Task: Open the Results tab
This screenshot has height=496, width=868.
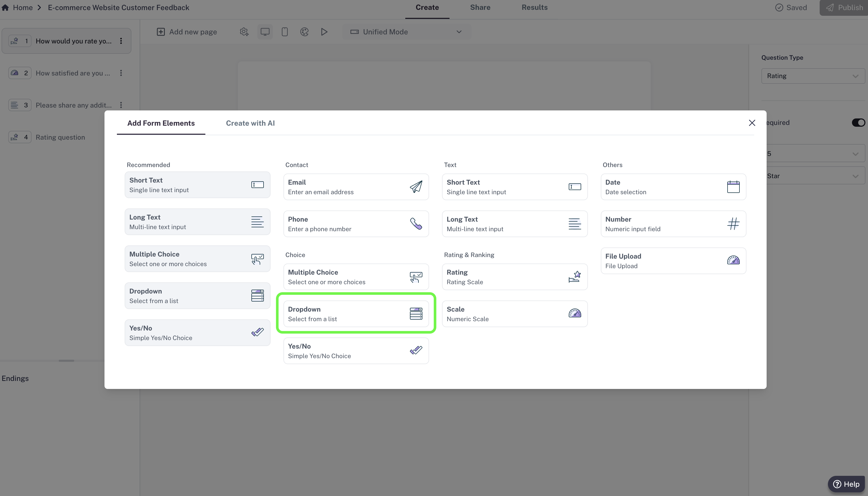Action: point(534,7)
